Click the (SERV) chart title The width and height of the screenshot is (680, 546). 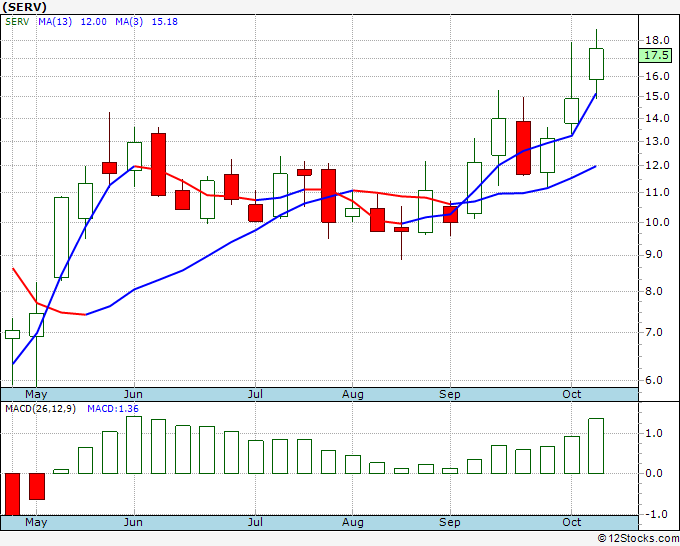click(x=24, y=7)
